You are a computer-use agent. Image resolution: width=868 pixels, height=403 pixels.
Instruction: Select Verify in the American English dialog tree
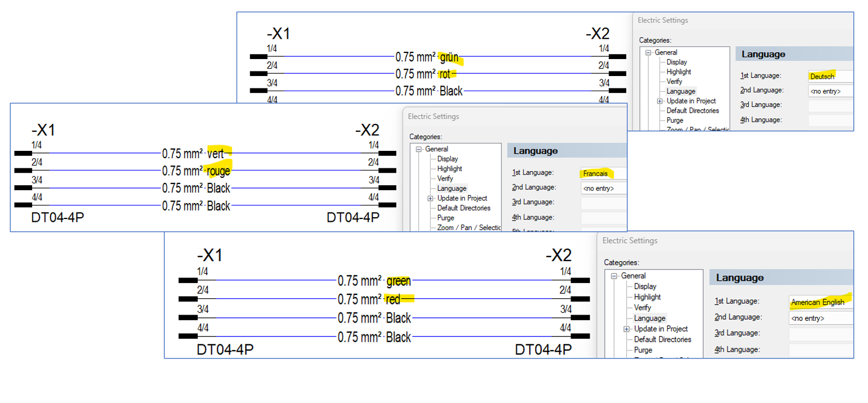point(642,308)
